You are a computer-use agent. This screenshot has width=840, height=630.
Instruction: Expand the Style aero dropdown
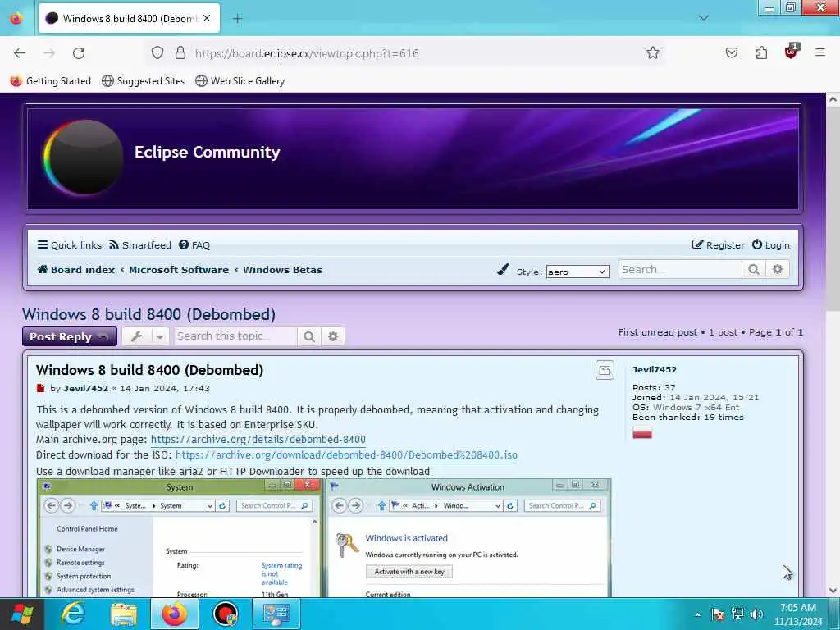pos(577,272)
